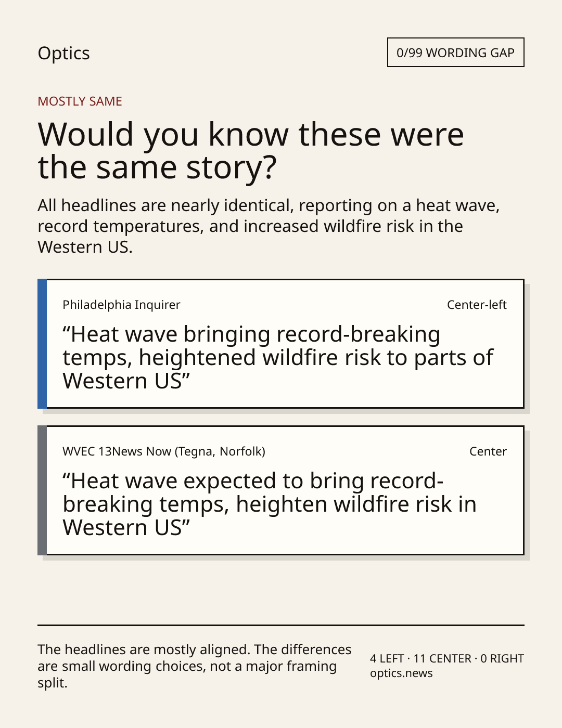Click the WVEC 13News Now source name
Screen dimensions: 562x728
pos(164,451)
